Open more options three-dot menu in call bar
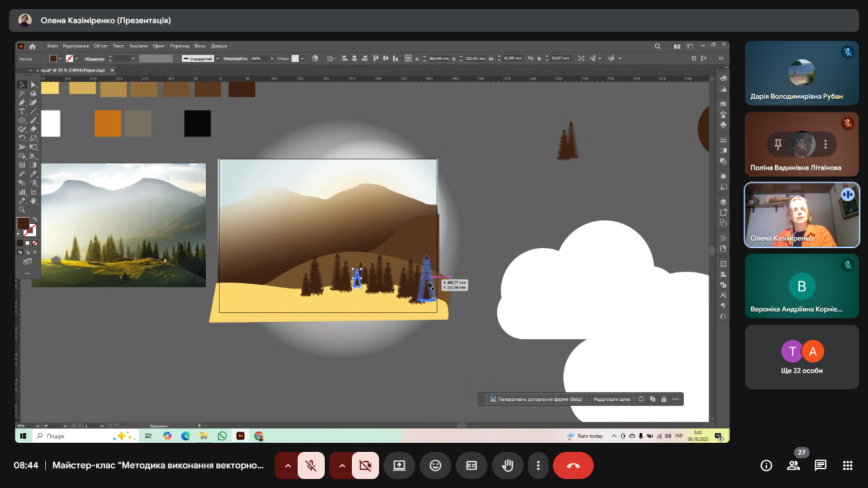The height and width of the screenshot is (488, 868). pos(538,466)
